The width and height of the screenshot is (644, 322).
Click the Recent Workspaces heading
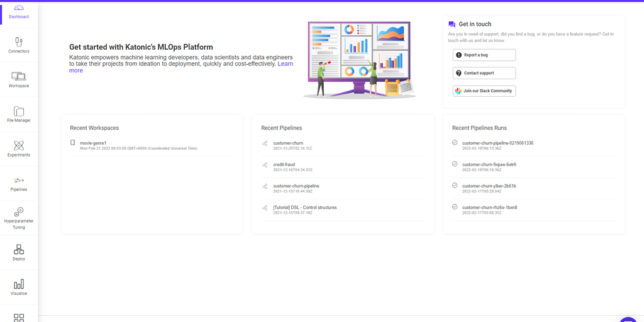[94, 128]
